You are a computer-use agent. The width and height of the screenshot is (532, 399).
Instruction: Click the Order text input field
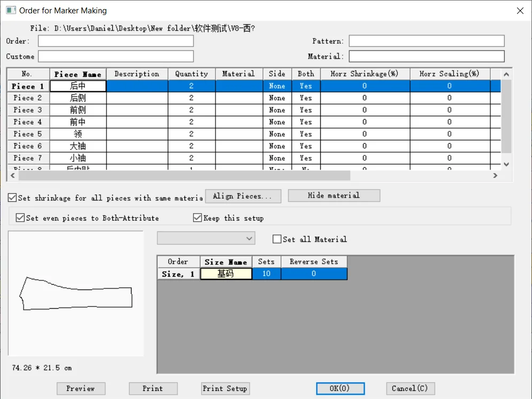(115, 41)
